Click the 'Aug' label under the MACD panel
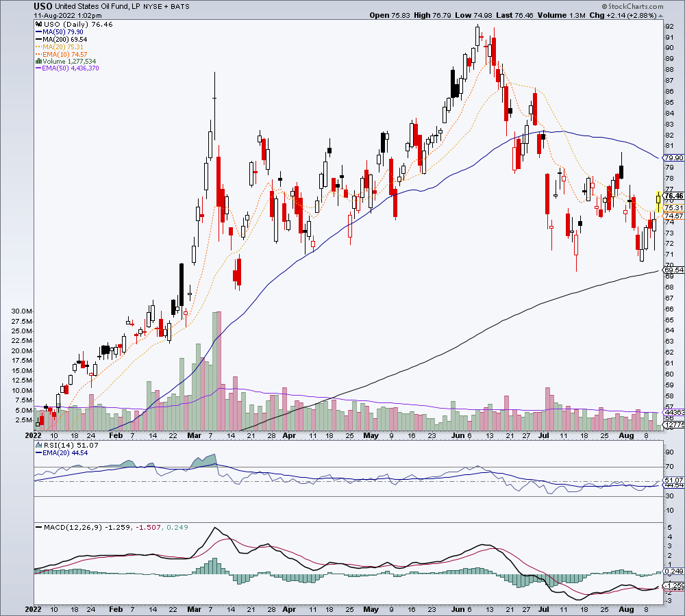The width and height of the screenshot is (685, 616). click(x=627, y=609)
